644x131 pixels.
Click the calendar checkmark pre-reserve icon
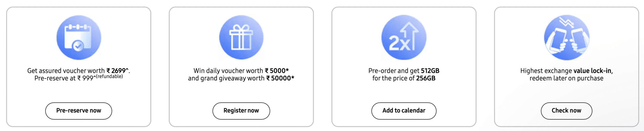pos(79,38)
